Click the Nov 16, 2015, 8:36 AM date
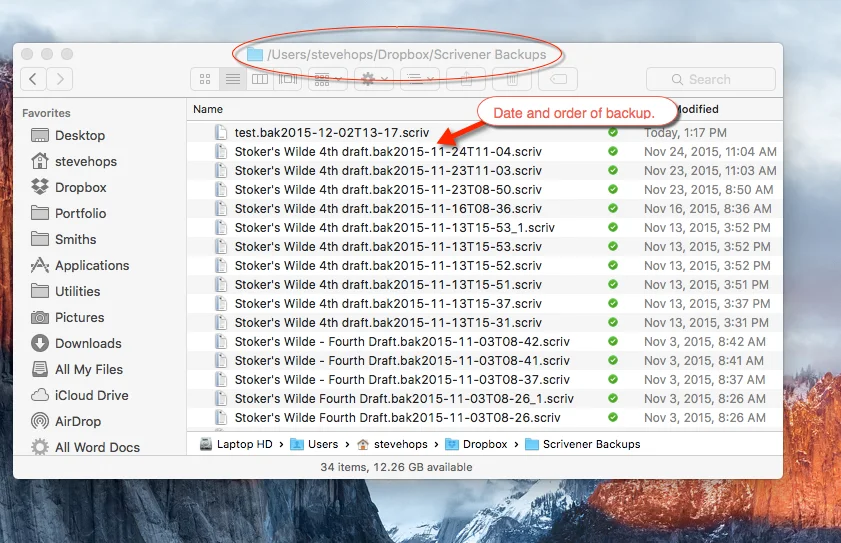Image resolution: width=841 pixels, height=543 pixels. point(708,209)
